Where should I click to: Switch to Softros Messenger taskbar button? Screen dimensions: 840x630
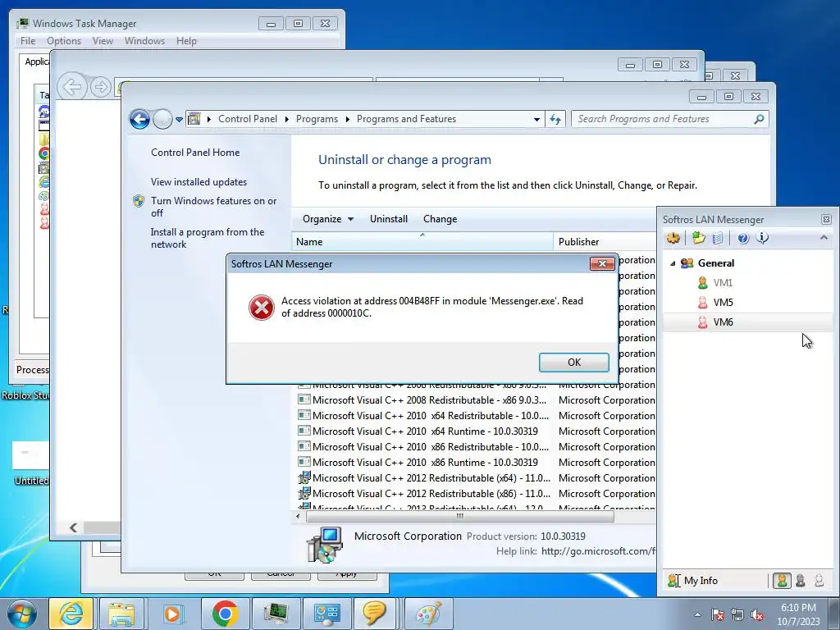(x=374, y=614)
